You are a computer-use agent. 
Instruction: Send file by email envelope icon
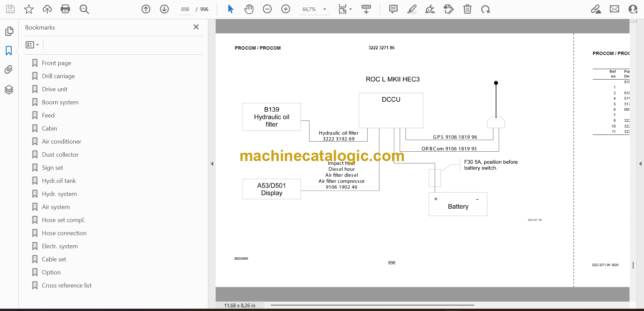click(x=614, y=9)
